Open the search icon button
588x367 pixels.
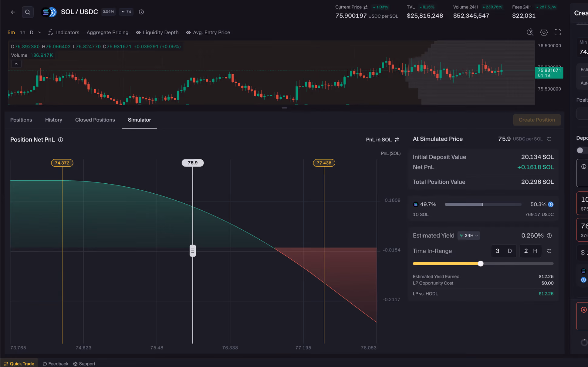pos(28,12)
